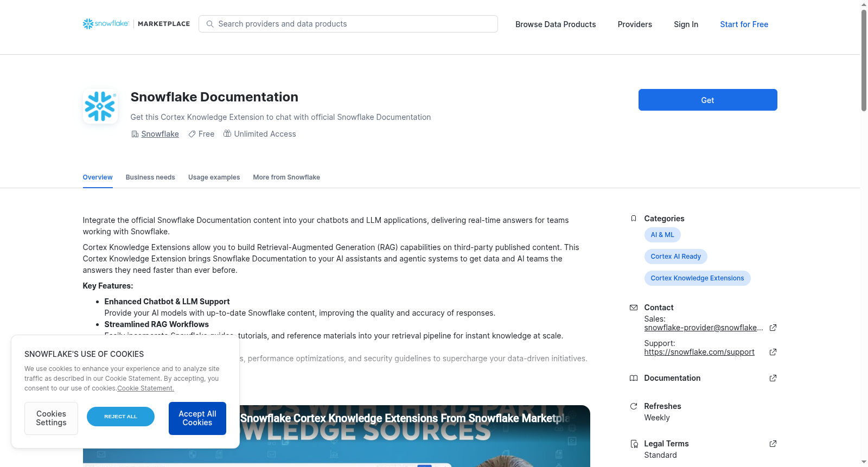This screenshot has width=868, height=467.
Task: Click the Legal Terms sidebar heading
Action: 666,444
